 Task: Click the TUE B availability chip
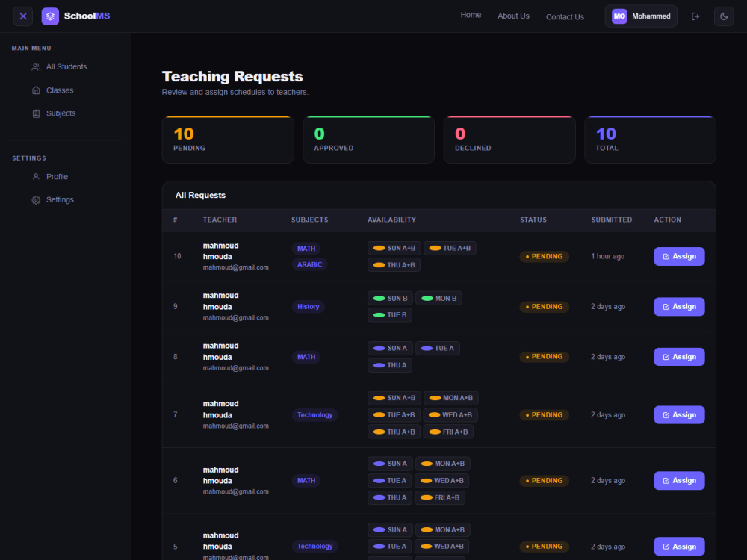[x=390, y=315]
